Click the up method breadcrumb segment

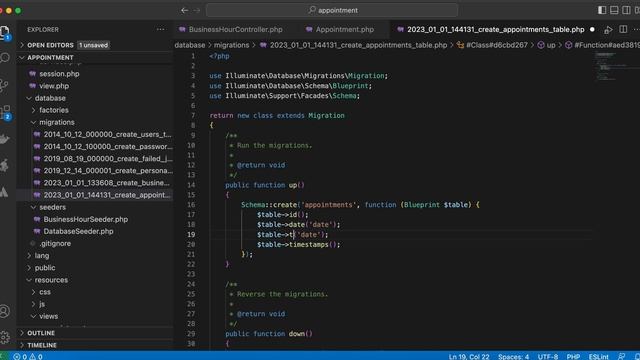click(x=547, y=45)
